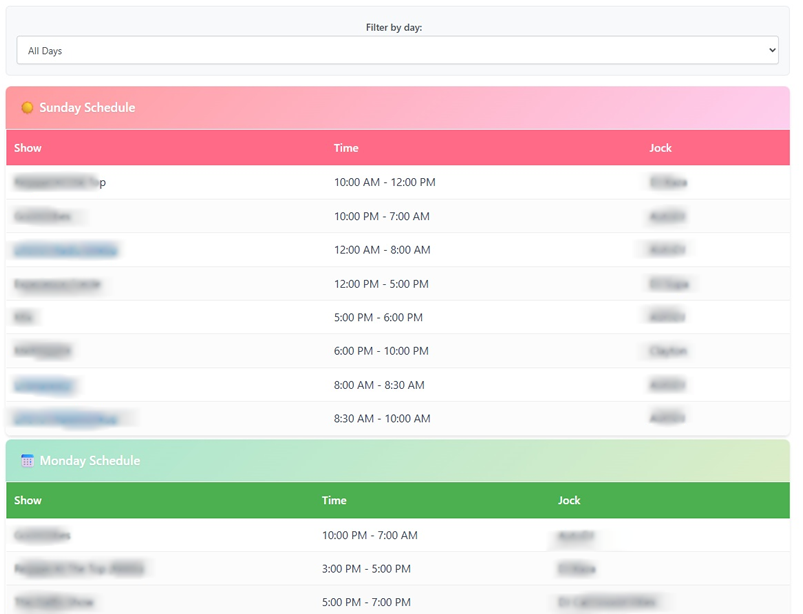Open the Filter by day dropdown

pos(397,50)
